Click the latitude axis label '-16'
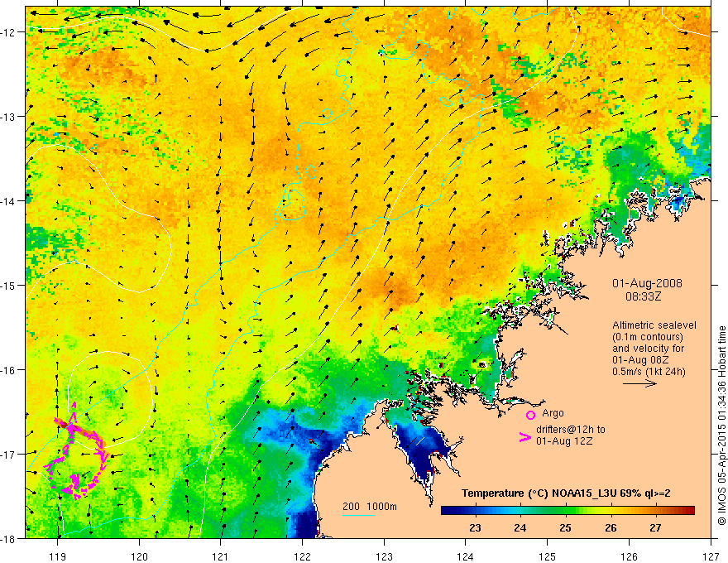 (x=8, y=370)
